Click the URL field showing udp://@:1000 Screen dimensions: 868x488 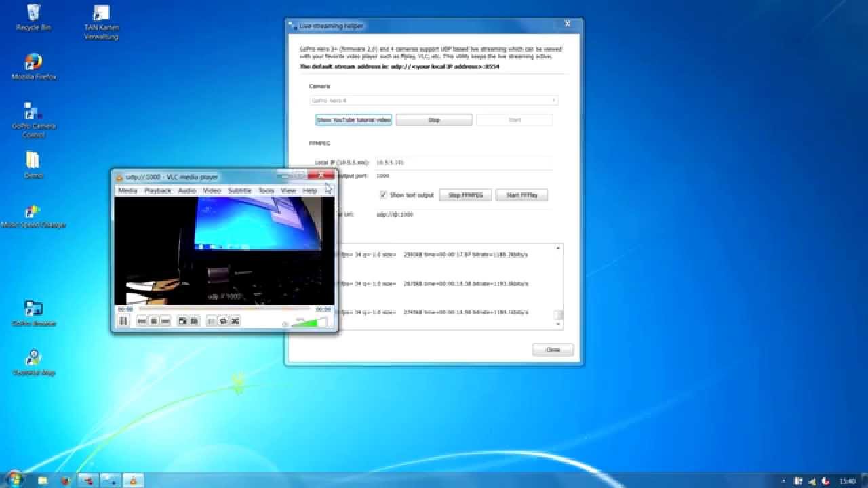point(465,214)
